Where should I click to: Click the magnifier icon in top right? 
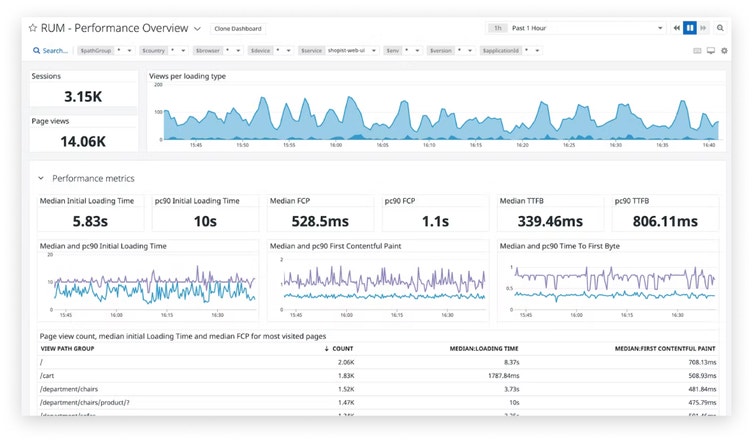[x=720, y=29]
